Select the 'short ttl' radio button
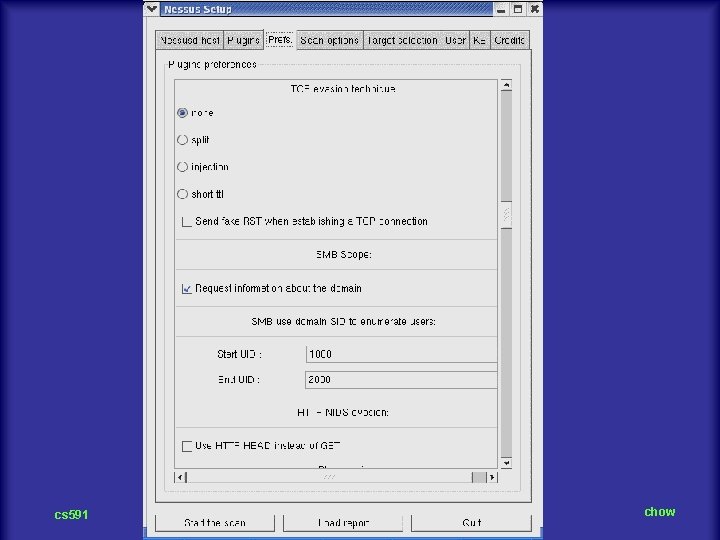 [x=182, y=194]
